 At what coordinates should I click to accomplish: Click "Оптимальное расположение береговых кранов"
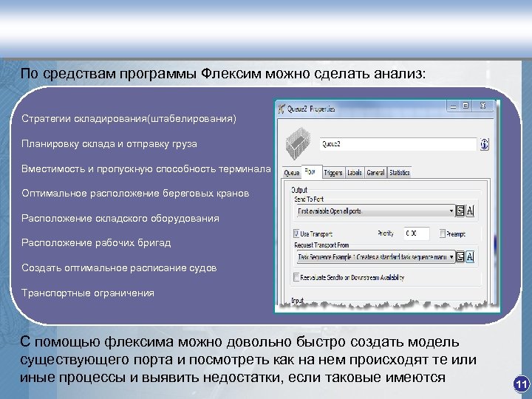pos(135,194)
